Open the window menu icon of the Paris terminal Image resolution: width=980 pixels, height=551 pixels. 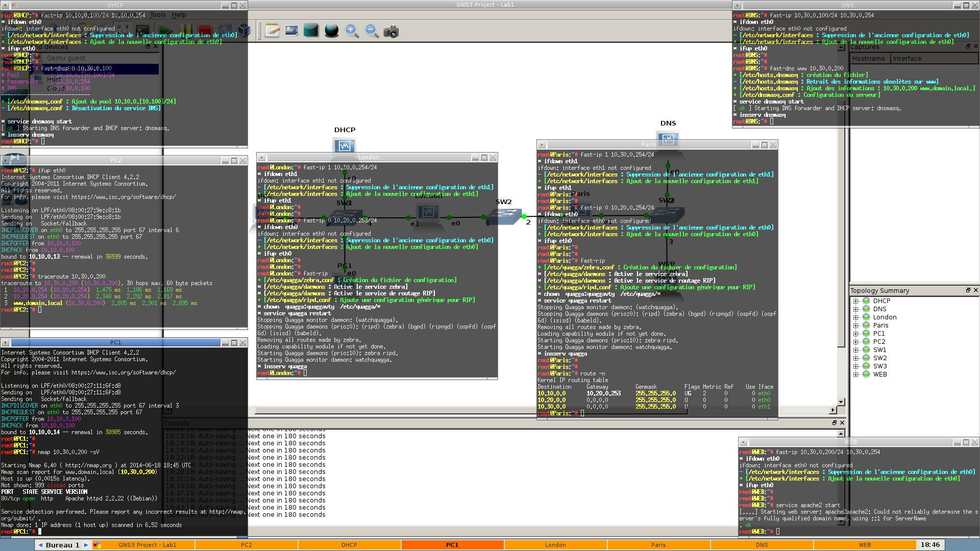(541, 145)
